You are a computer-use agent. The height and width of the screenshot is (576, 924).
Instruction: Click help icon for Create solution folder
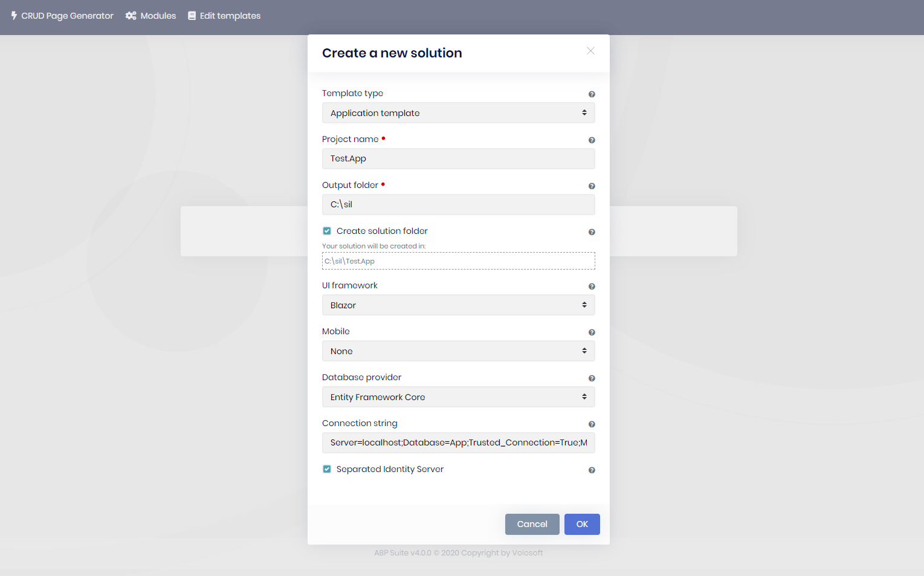592,232
